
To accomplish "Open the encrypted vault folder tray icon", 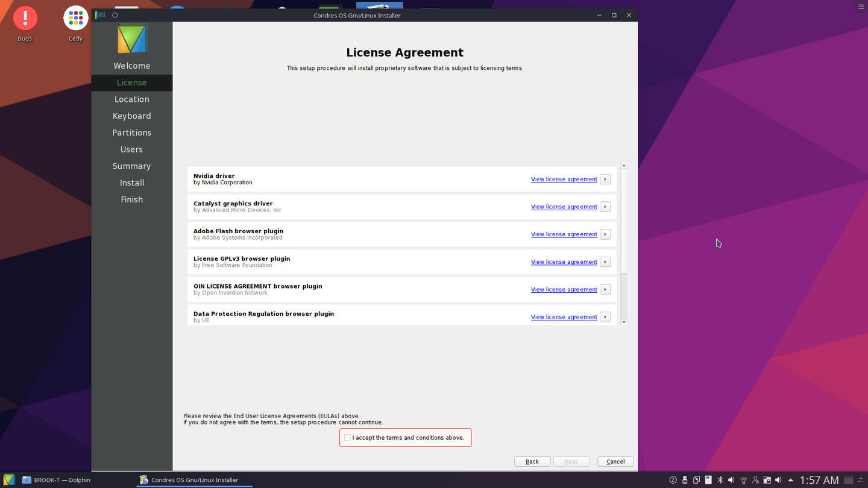I will [767, 480].
